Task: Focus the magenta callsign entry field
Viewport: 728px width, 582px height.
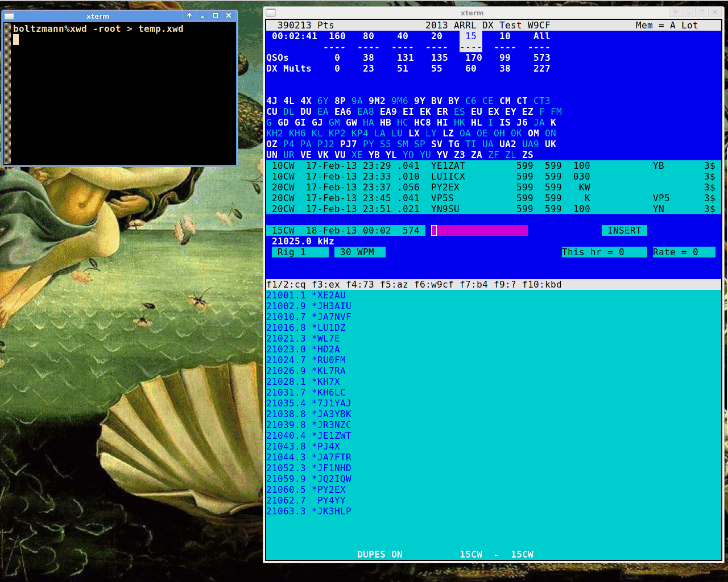Action: [479, 230]
